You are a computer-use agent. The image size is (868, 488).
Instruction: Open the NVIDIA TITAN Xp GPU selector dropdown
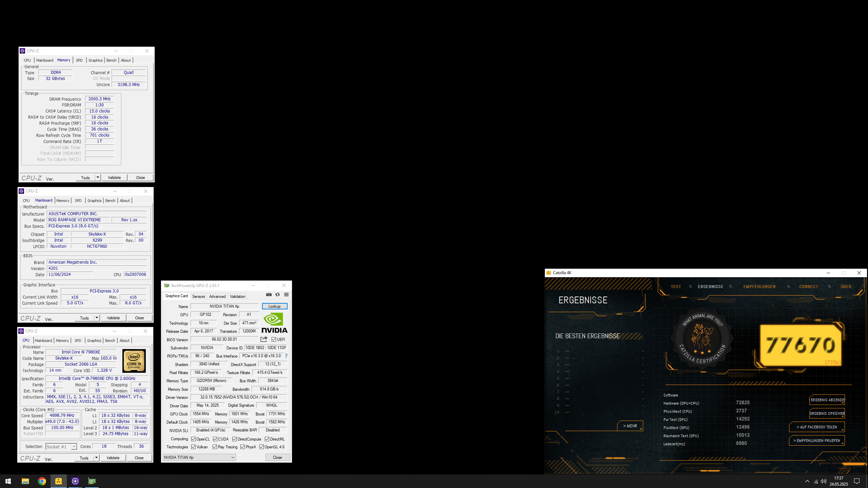[x=199, y=457]
